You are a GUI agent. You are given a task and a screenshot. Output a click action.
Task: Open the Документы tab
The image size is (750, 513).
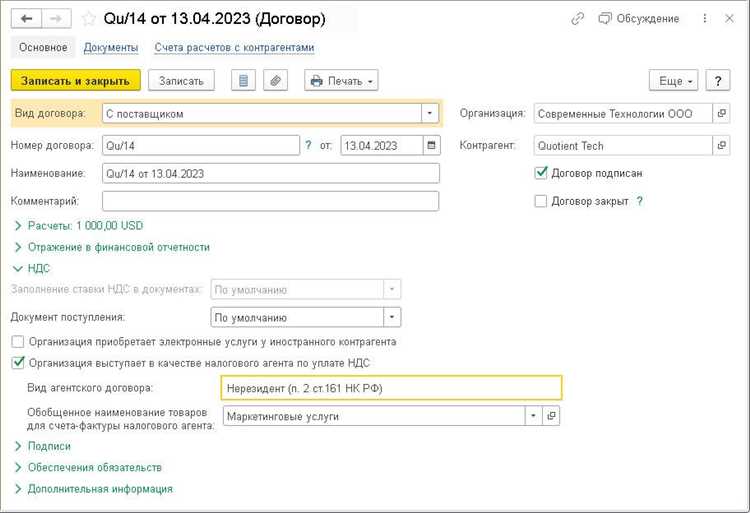click(111, 47)
